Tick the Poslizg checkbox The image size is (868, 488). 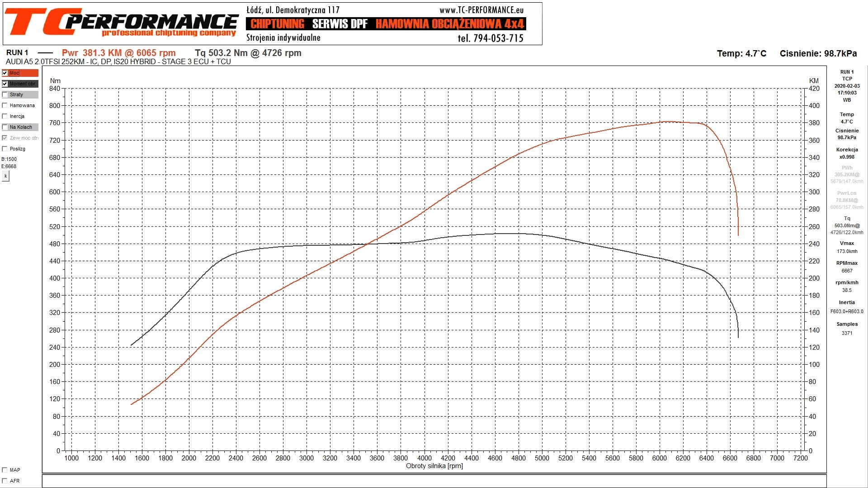coord(5,149)
